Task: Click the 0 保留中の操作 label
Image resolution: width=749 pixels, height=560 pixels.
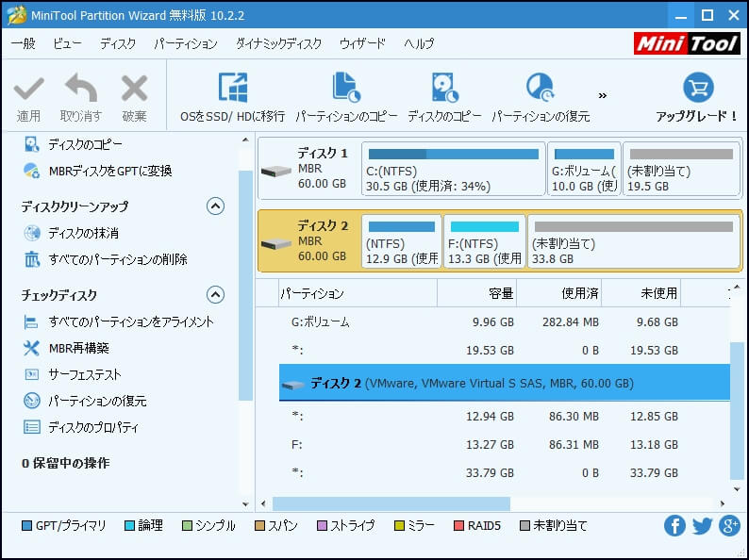Action: pyautogui.click(x=65, y=463)
